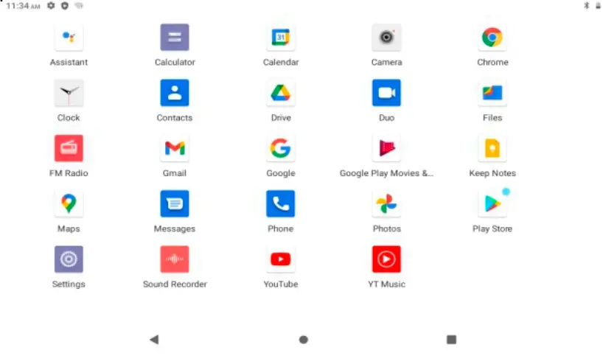The image size is (603, 364).
Task: Open the Contacts app
Action: pos(175,93)
